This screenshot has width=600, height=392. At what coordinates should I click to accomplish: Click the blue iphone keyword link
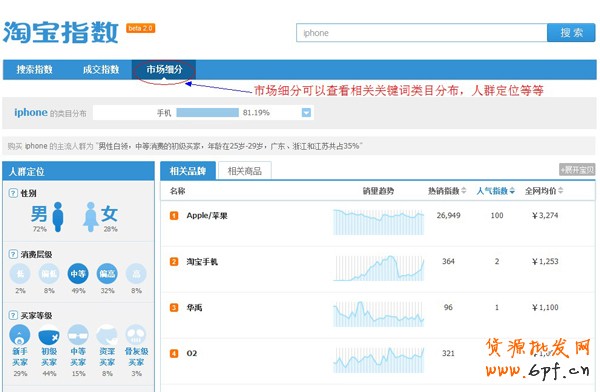pyautogui.click(x=31, y=113)
